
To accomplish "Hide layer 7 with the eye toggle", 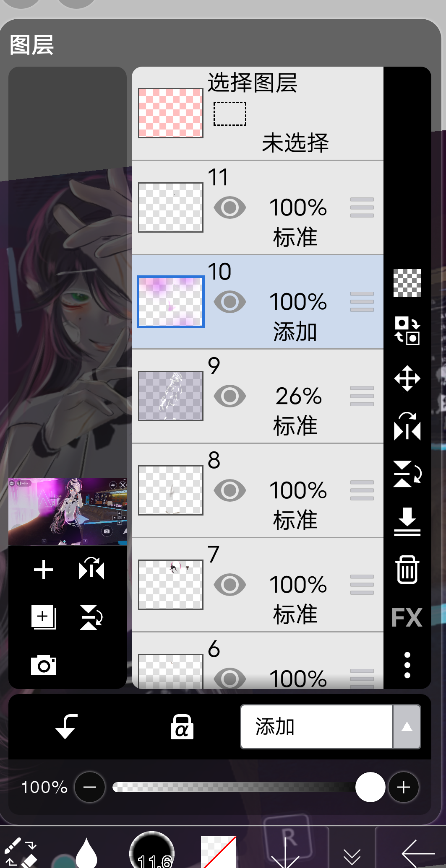I will coord(230,584).
